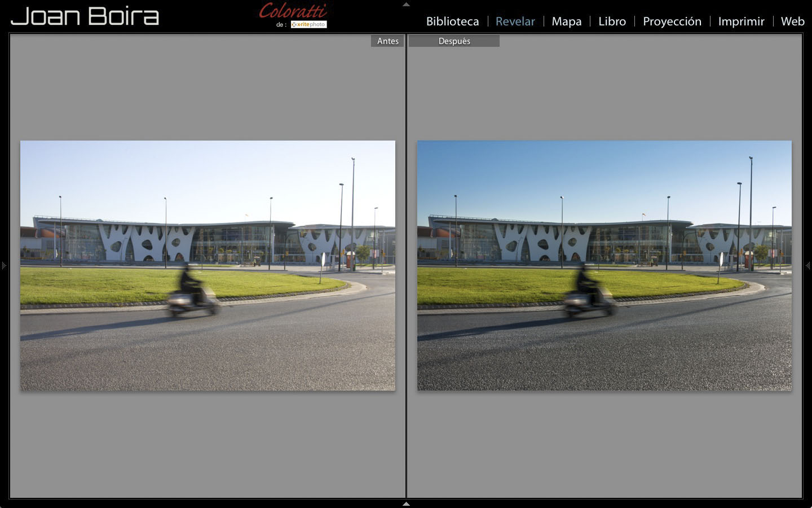
Task: Open the Web module
Action: (792, 21)
